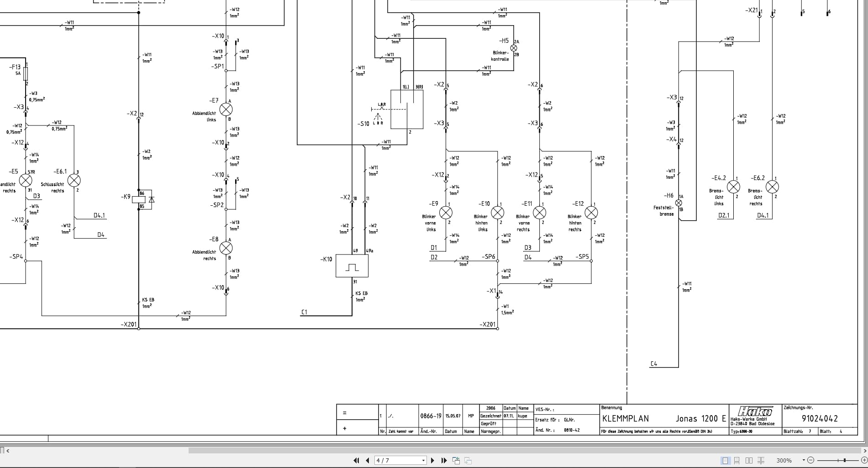The height and width of the screenshot is (468, 868).
Task: Open the zoom level dropdown arrow
Action: tap(804, 460)
